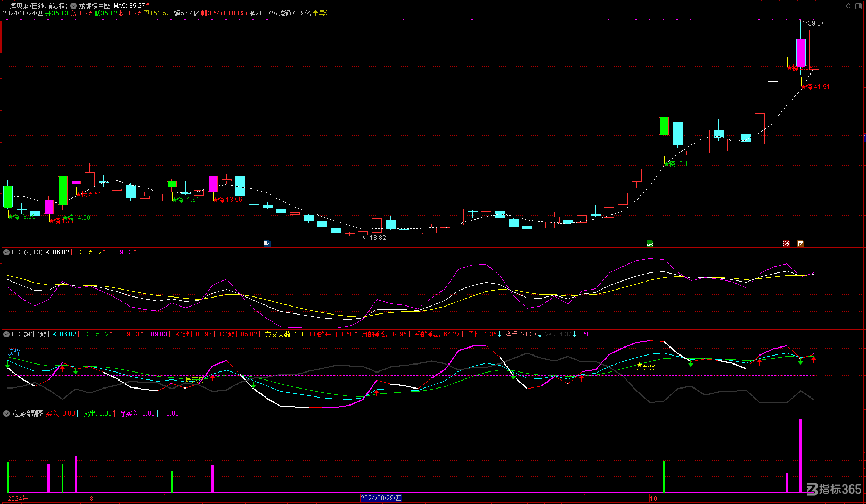Viewport: 866px width, 504px height.
Task: Click the 季的乖离: 84.27 value
Action: [439, 334]
